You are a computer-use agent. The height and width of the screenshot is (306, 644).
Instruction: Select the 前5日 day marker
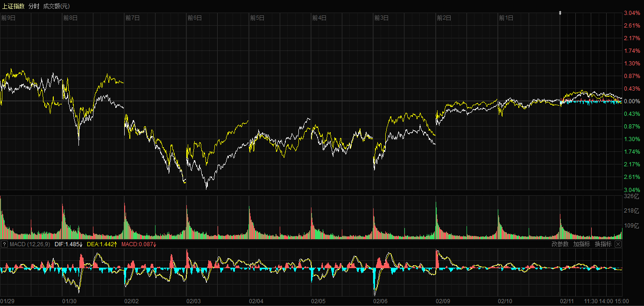point(257,18)
